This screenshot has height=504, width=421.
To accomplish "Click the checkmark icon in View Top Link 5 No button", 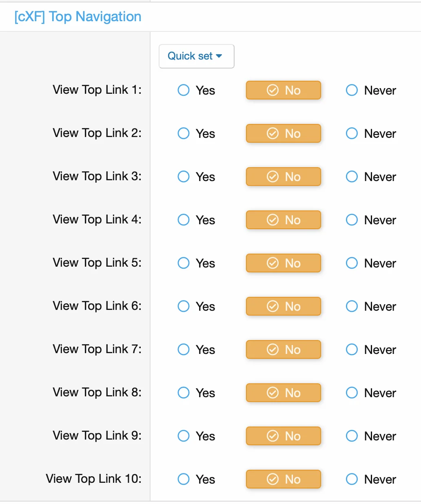I will pyautogui.click(x=273, y=263).
